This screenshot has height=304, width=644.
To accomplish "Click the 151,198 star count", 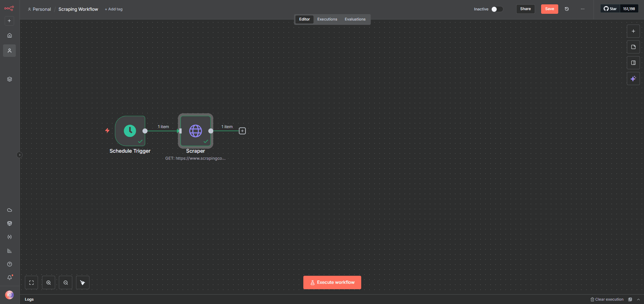I will click(629, 9).
